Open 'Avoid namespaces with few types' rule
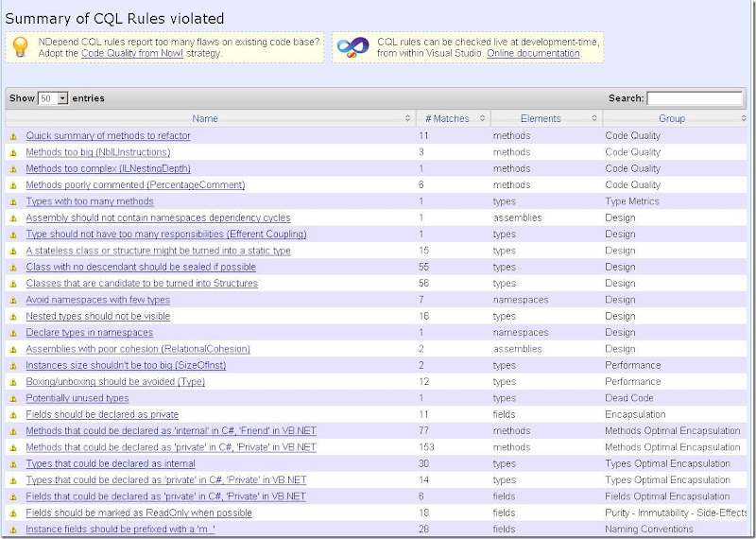Viewport: 756px width, 539px height. (97, 300)
